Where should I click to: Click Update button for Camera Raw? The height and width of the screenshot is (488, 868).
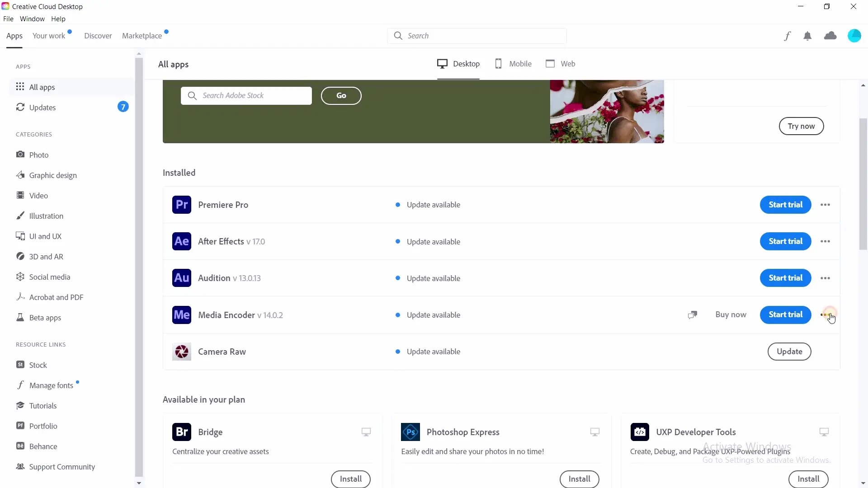pos(789,352)
